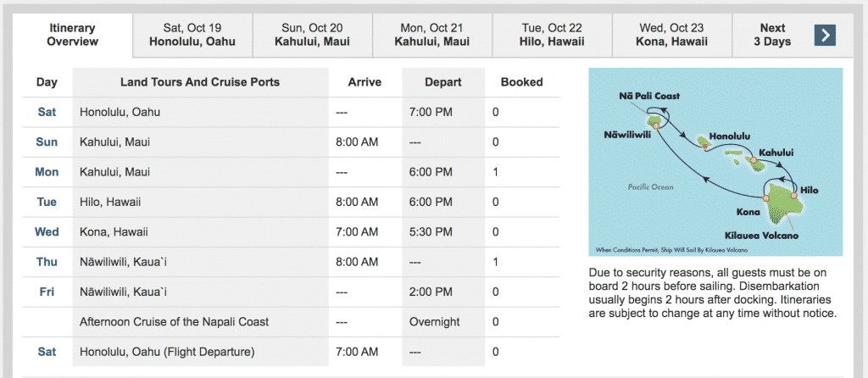Open the Tue day link

tap(47, 202)
